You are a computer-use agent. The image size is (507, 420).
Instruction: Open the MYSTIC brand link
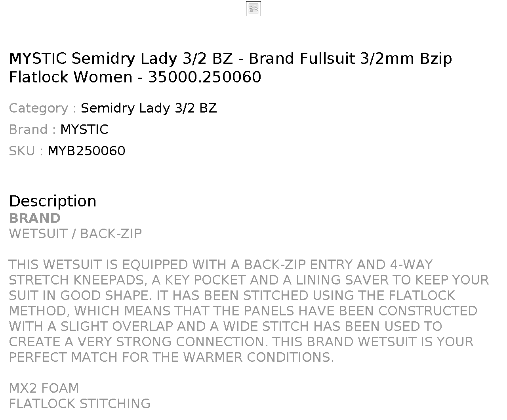point(84,130)
